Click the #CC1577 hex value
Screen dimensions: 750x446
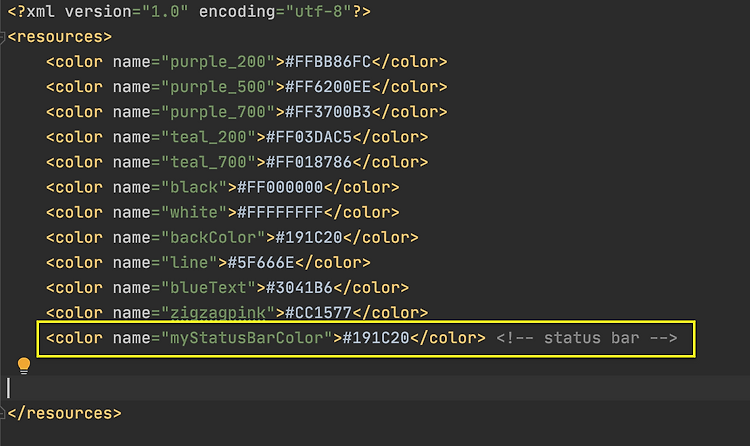[x=318, y=313]
